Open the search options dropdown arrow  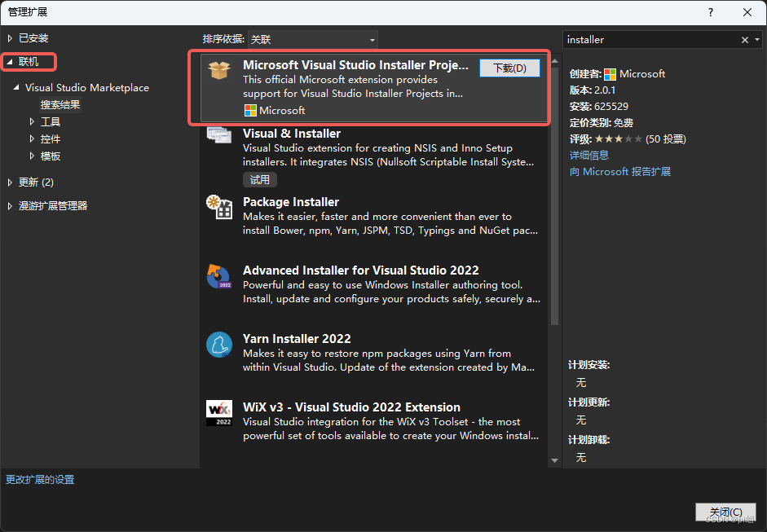click(757, 40)
